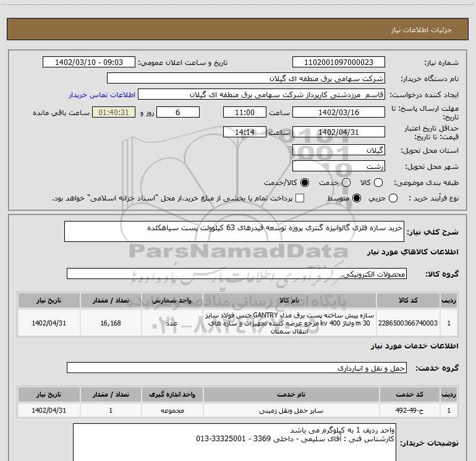Click the need number field 1102001097000023
The width and height of the screenshot is (476, 461).
(339, 62)
